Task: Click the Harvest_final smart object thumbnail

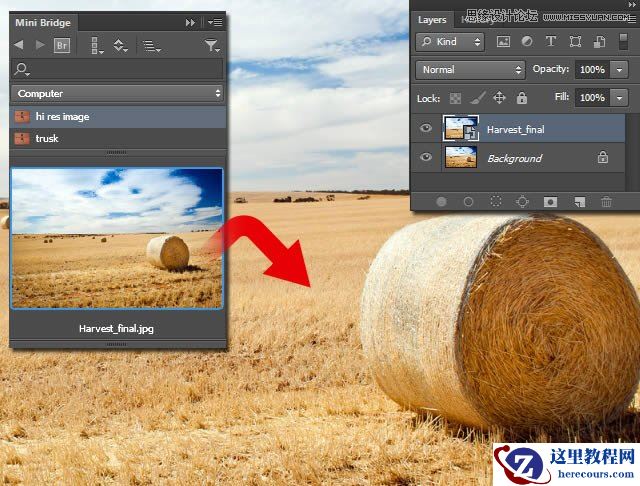Action: (461, 129)
